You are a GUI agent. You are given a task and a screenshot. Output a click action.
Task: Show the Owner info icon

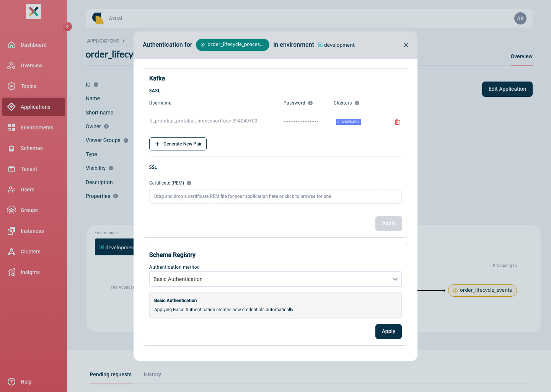tap(106, 126)
